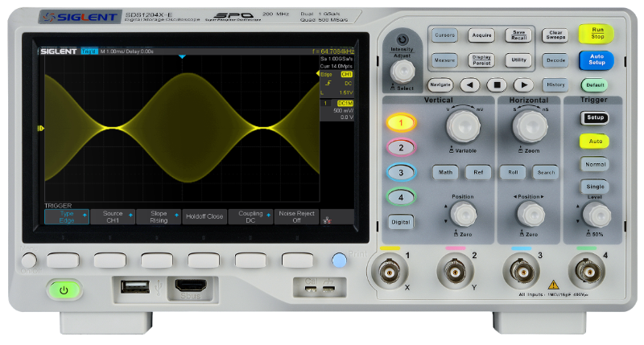Click the Navigate left arrow button
Viewport: 644px width, 345px height.
(469, 85)
